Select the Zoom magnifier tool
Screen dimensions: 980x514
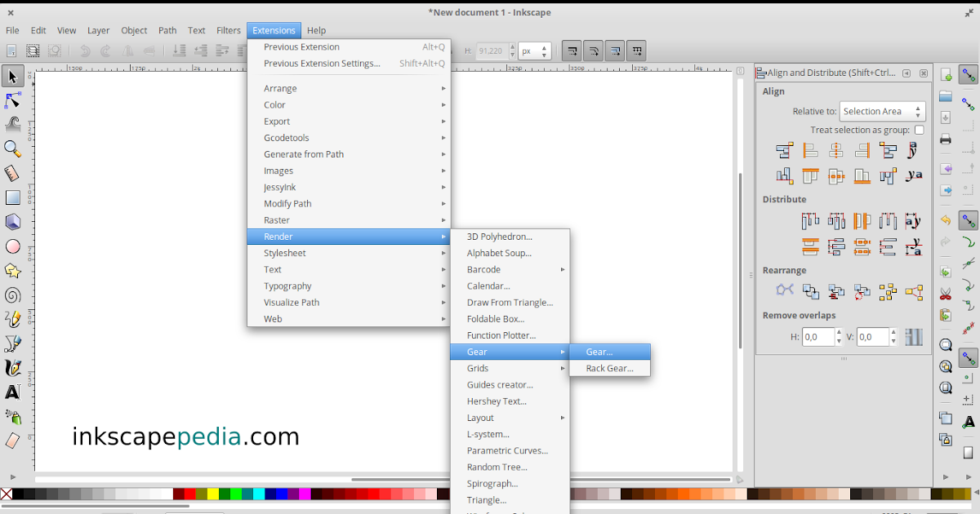pos(12,148)
